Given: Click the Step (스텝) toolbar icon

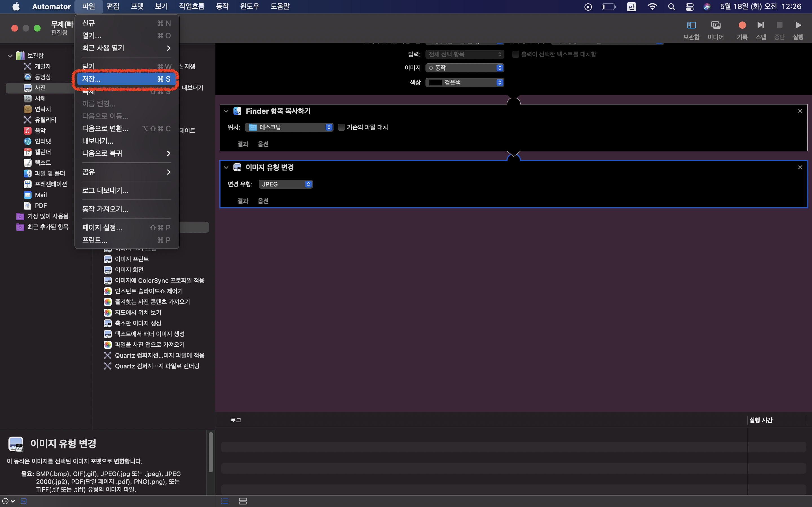Looking at the screenshot, I should 760,25.
